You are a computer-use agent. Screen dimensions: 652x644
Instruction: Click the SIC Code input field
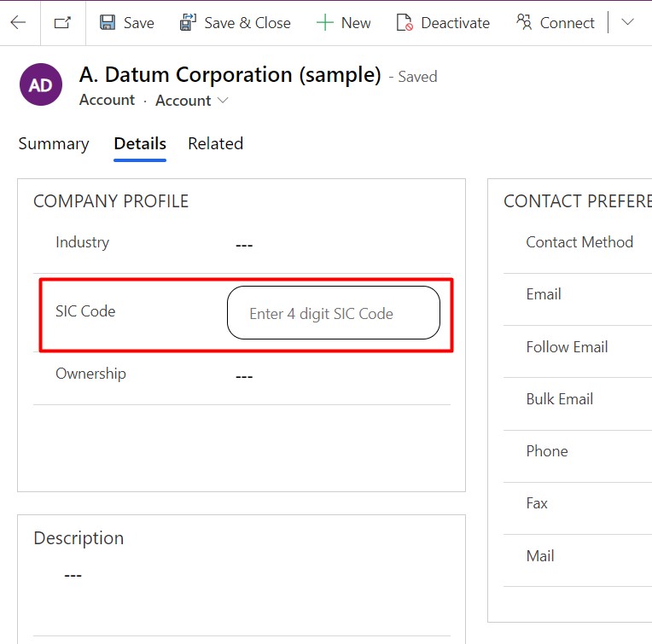point(333,313)
